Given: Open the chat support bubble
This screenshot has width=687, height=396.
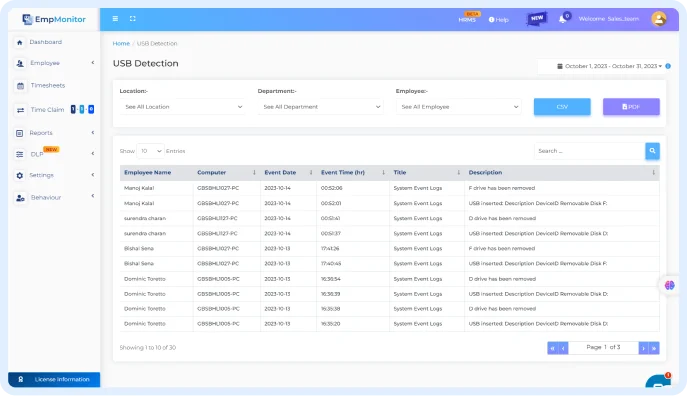Looking at the screenshot, I should (659, 382).
